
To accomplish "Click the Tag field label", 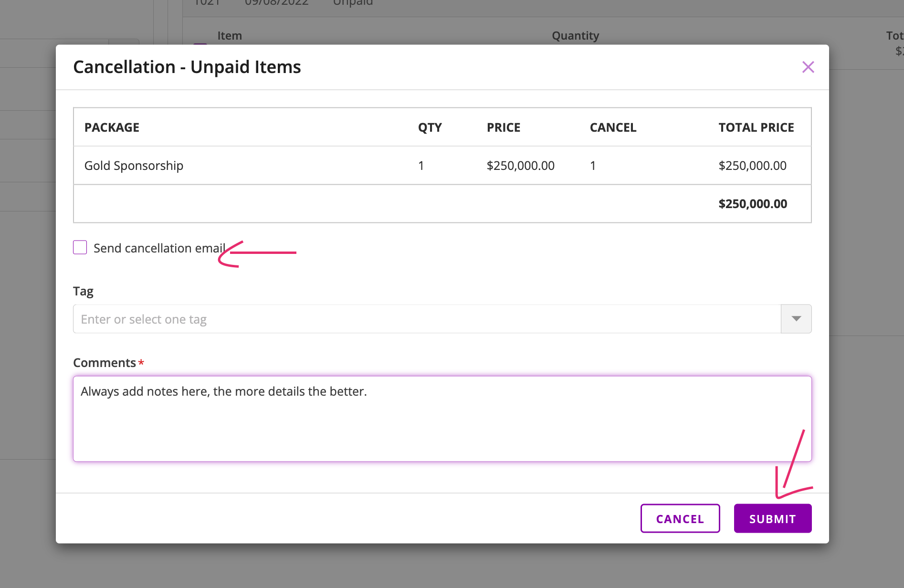I will pos(83,291).
